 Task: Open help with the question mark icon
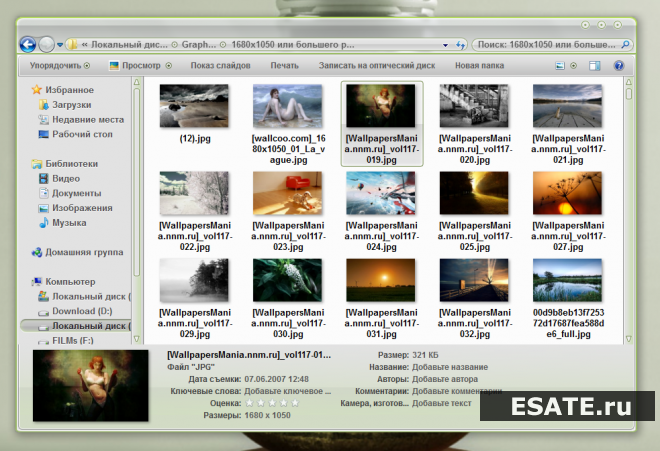pyautogui.click(x=619, y=66)
